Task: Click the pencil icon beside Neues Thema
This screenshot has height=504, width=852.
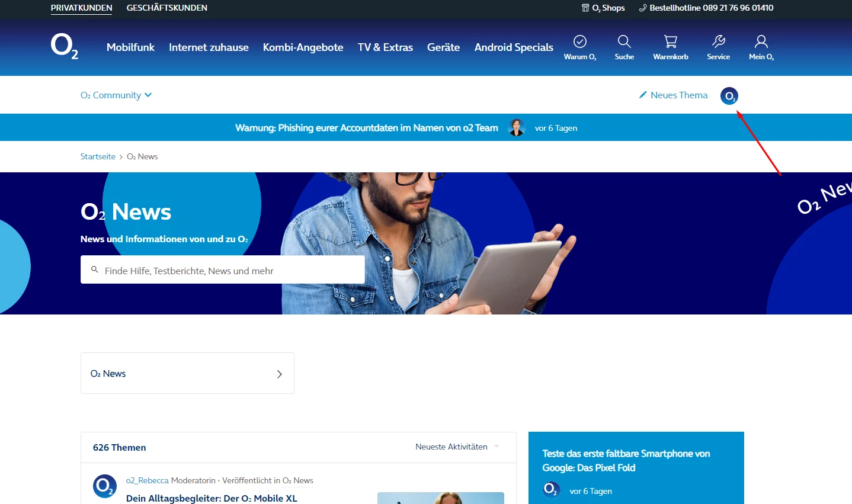Action: 643,95
